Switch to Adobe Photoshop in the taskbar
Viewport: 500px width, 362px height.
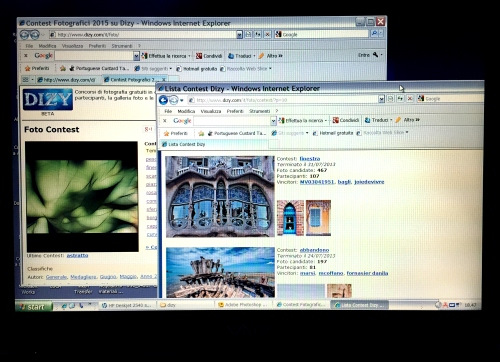tap(243, 305)
